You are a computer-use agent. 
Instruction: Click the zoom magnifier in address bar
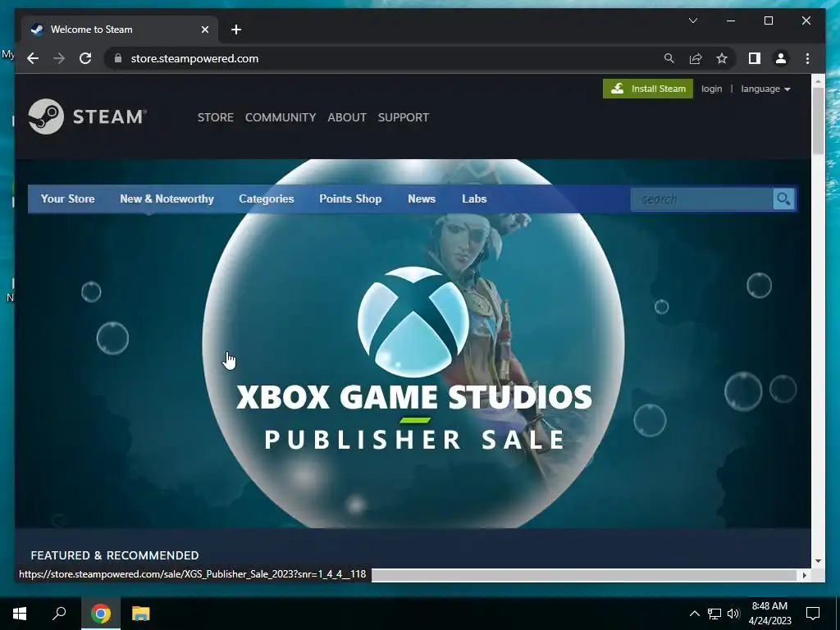(x=669, y=58)
